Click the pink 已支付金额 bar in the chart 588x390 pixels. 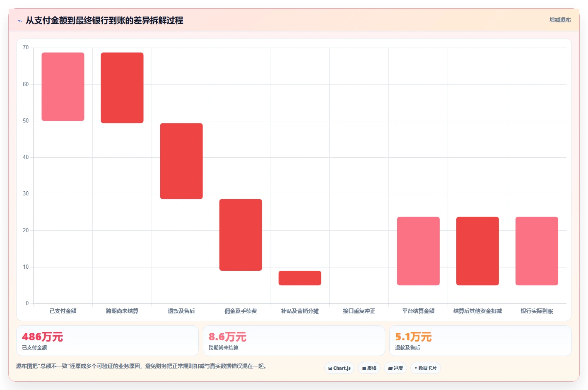(63, 87)
